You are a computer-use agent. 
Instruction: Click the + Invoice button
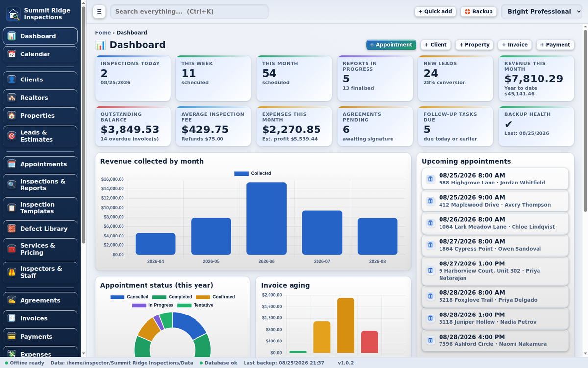[515, 45]
